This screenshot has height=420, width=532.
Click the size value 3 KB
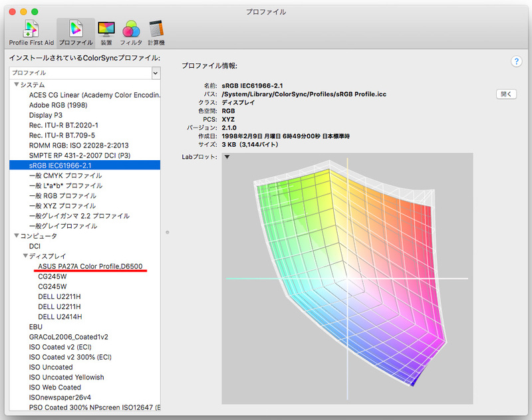tap(250, 144)
